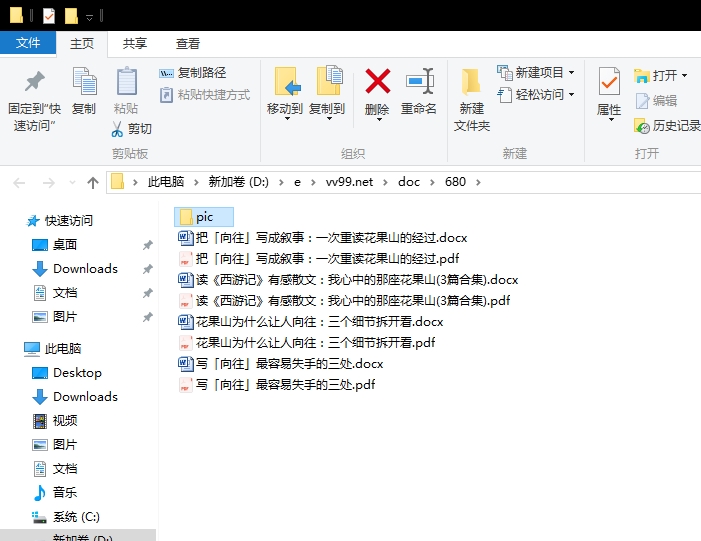The width and height of the screenshot is (701, 541).
Task: Switch to the 共享 tab
Action: (x=135, y=43)
